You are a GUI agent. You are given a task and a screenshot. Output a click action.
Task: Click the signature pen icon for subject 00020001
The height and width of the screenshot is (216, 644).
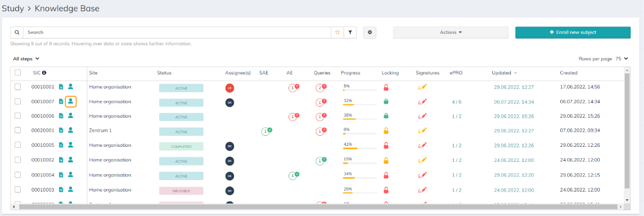pos(422,131)
